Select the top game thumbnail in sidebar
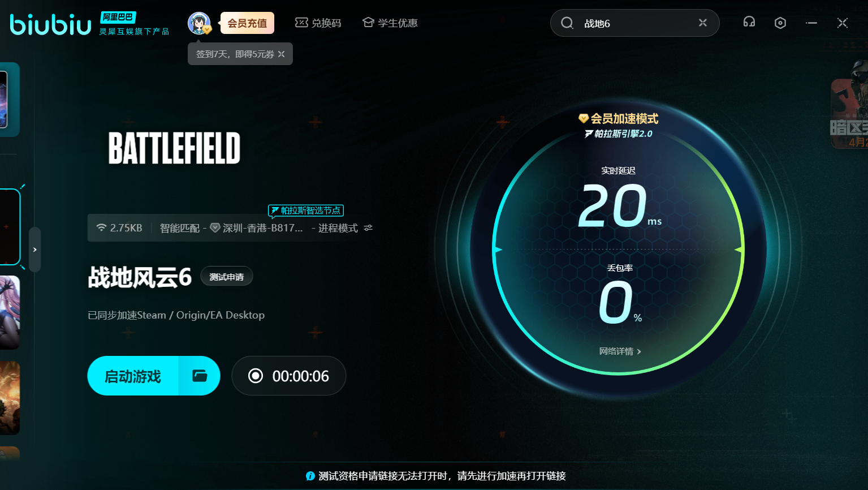The image size is (868, 490). 10,100
